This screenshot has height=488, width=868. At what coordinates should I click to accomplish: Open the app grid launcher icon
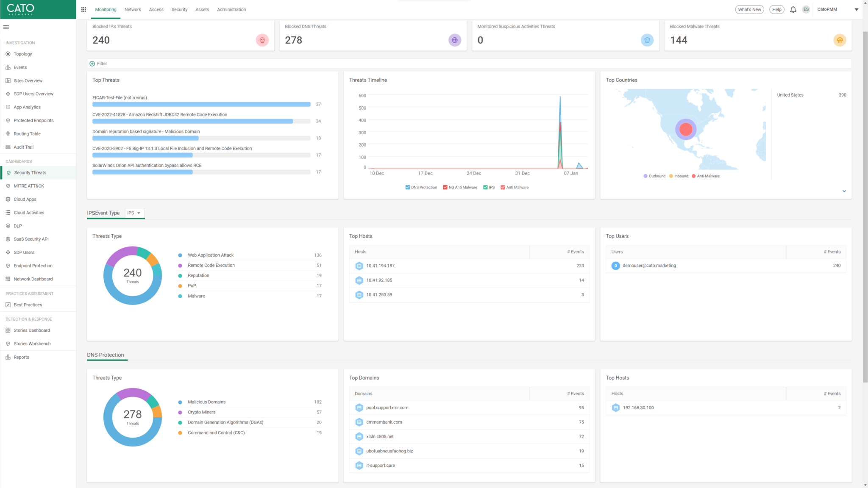[84, 9]
